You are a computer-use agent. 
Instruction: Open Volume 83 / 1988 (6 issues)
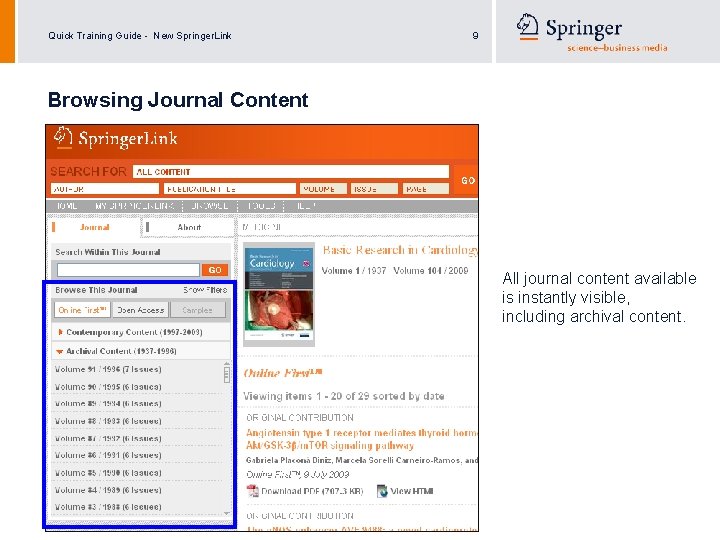108,507
